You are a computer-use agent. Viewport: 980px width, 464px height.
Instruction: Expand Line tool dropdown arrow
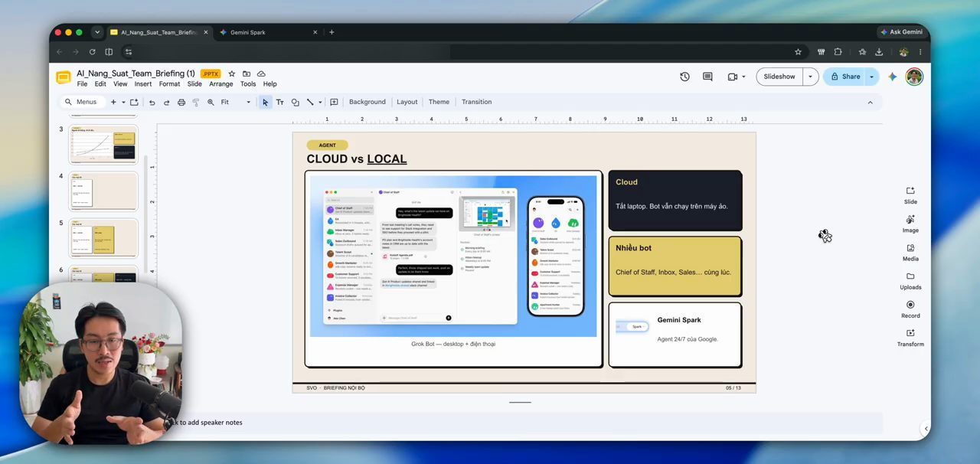click(x=320, y=102)
